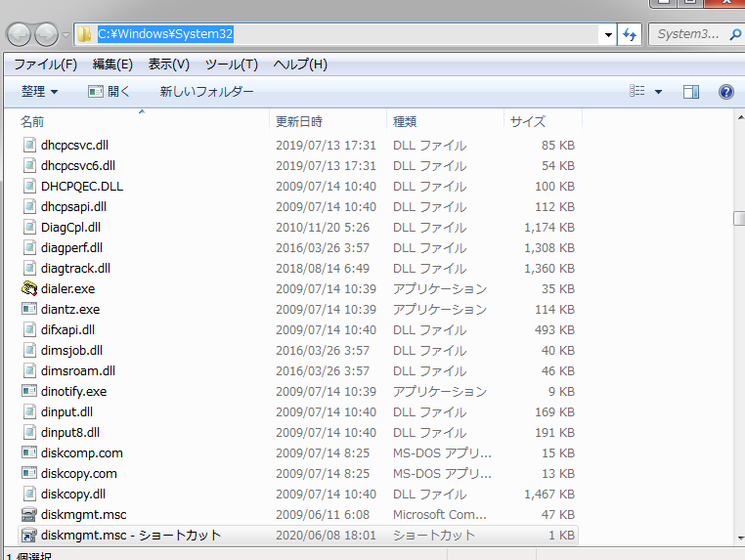Image resolution: width=745 pixels, height=560 pixels.
Task: Click the refresh button next to address bar
Action: pos(630,34)
